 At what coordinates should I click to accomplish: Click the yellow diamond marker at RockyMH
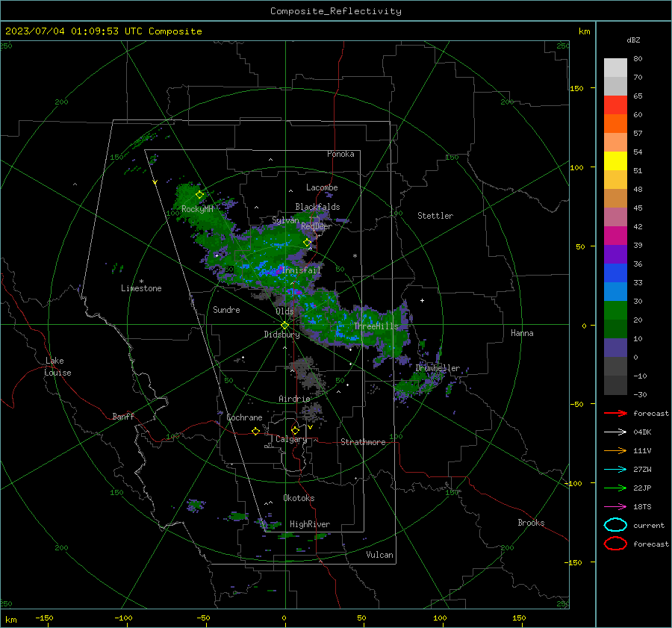coord(199,195)
